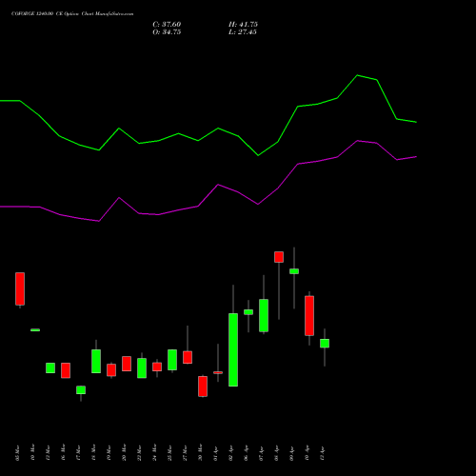Screen dimensions: 476x476
Task: Click the high value H: 41.75
Action: click(x=243, y=25)
